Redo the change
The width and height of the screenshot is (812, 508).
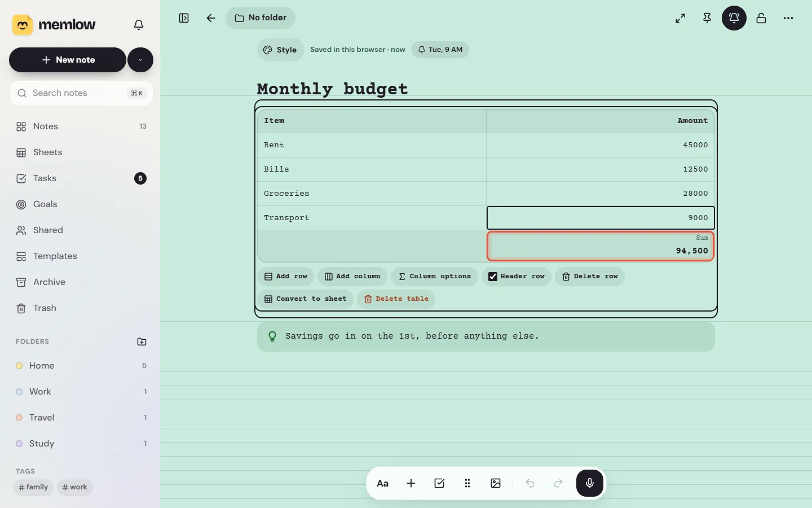point(558,483)
